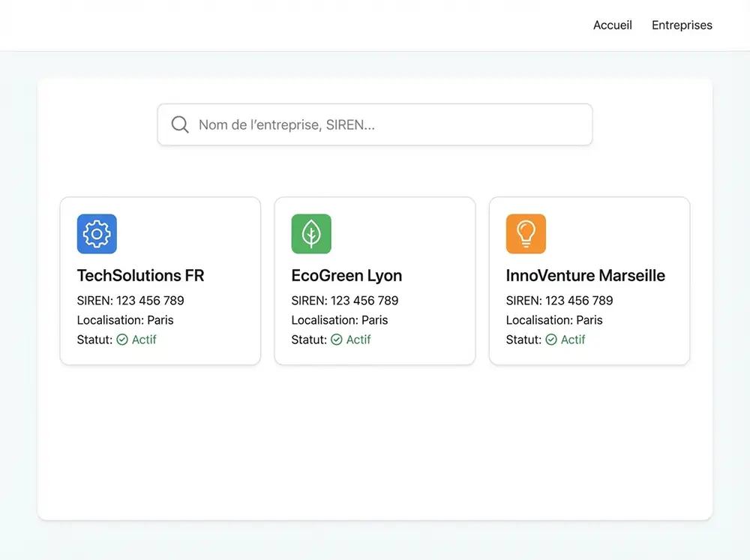This screenshot has height=560, width=750.
Task: Open the TechSolutions FR company title
Action: 140,275
